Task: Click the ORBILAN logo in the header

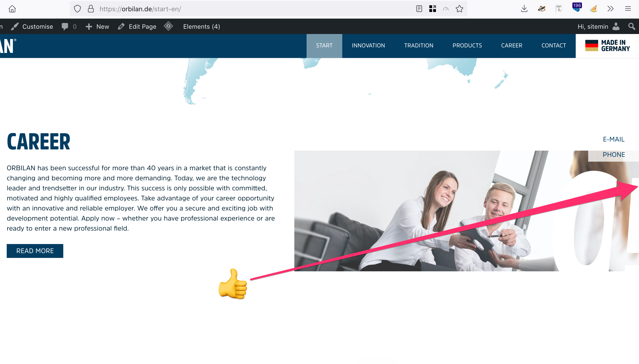Action: [x=8, y=46]
